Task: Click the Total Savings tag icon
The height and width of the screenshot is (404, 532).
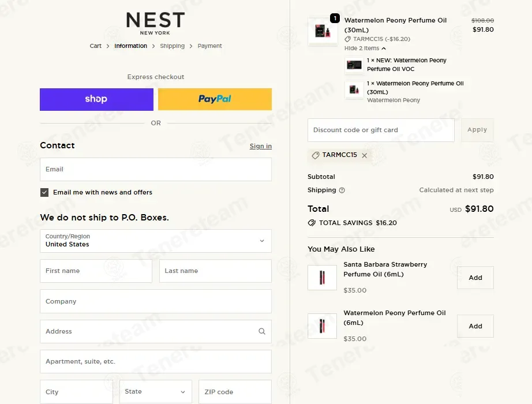Action: (312, 223)
